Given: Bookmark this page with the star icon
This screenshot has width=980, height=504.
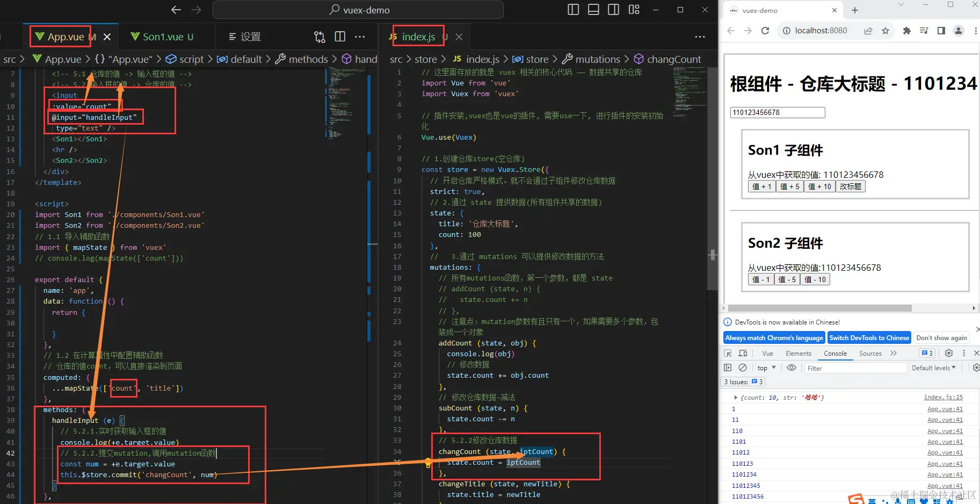Looking at the screenshot, I should point(885,31).
